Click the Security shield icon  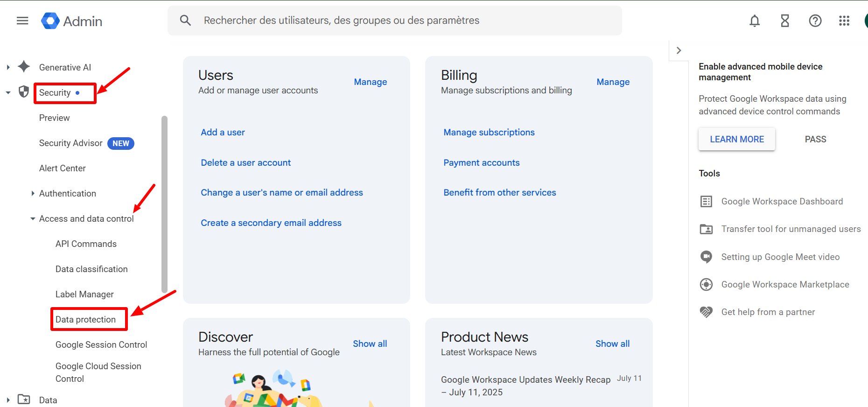(24, 91)
